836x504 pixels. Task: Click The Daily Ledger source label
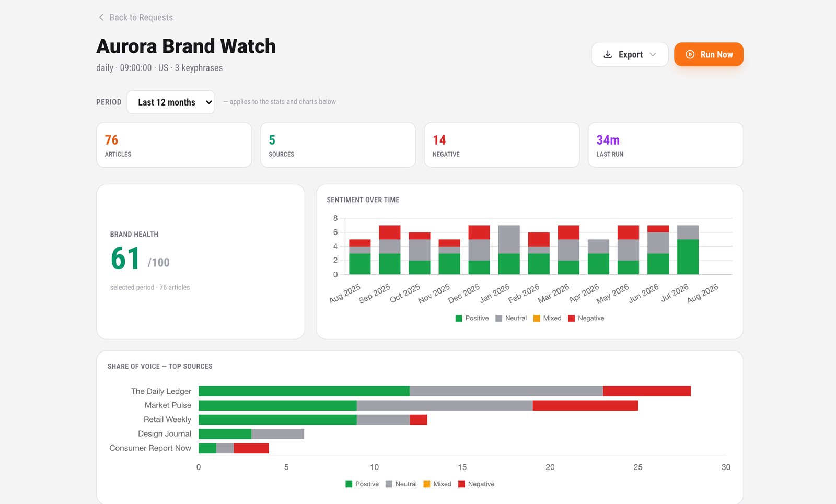click(x=161, y=391)
